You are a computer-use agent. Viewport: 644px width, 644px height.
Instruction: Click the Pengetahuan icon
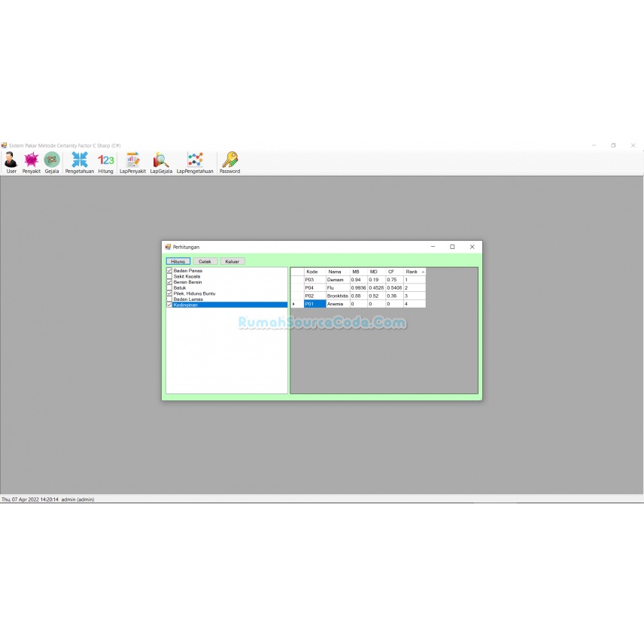[79, 162]
